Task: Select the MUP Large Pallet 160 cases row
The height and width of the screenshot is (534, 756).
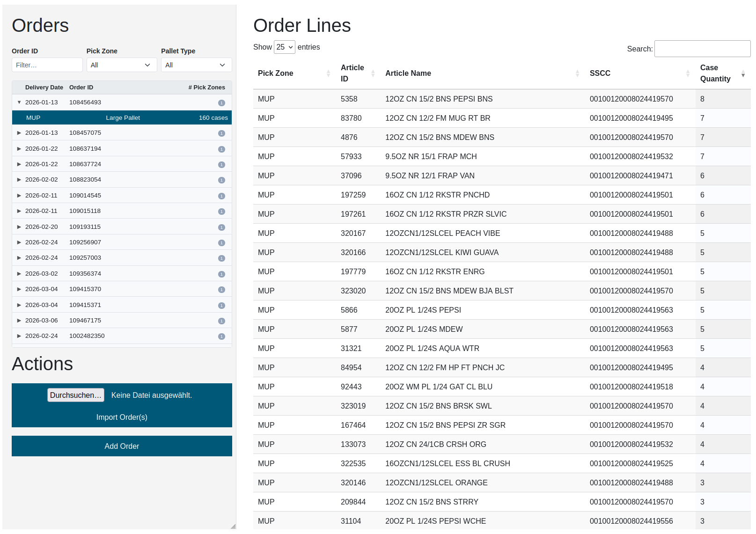Action: click(x=122, y=118)
